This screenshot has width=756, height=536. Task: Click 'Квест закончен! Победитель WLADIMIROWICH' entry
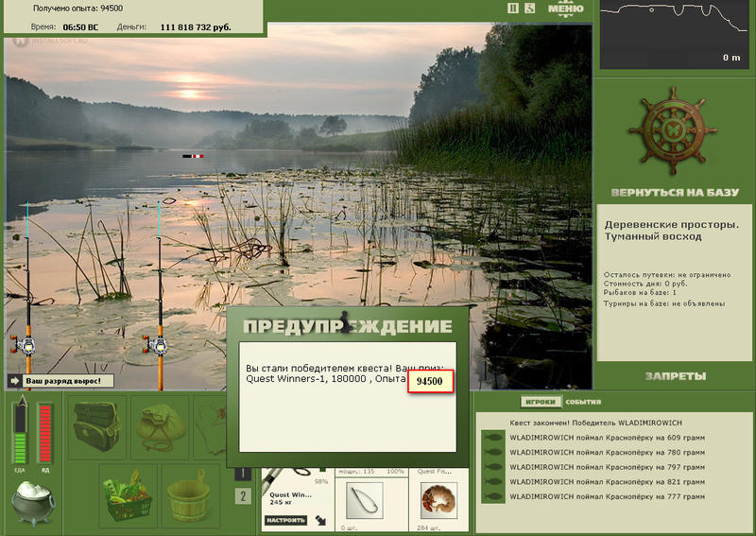coord(596,423)
